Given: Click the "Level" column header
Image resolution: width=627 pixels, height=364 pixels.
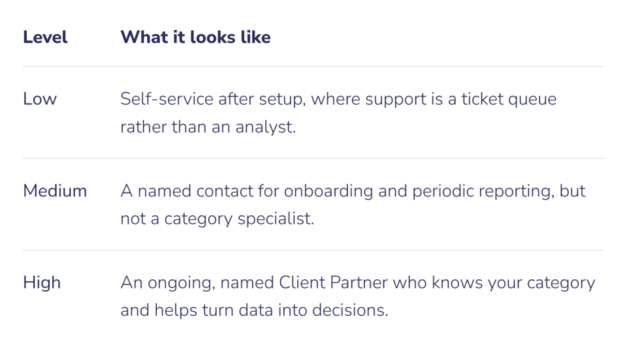Looking at the screenshot, I should point(45,37).
